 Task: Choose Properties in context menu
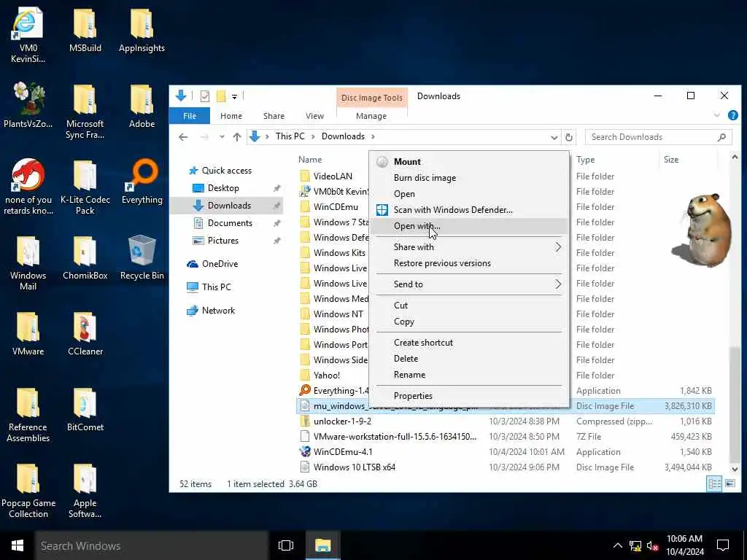(469, 396)
